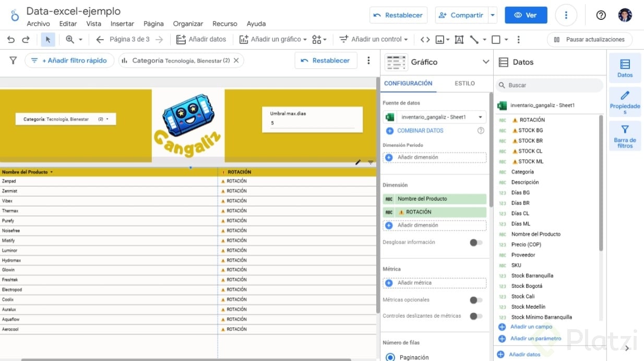644x361 pixels.
Task: Open filter bar three-dot options
Action: tap(368, 61)
